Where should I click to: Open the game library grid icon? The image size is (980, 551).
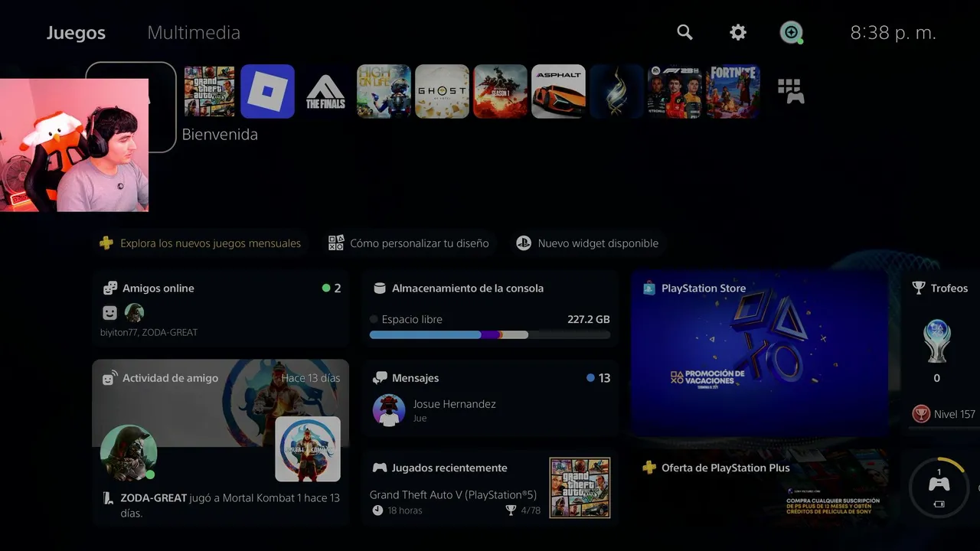791,91
